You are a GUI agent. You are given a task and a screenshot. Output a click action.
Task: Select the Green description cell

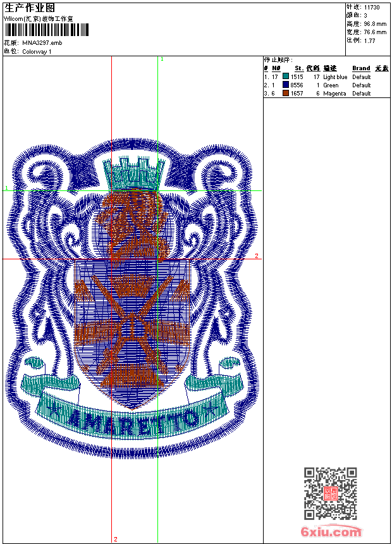click(331, 85)
